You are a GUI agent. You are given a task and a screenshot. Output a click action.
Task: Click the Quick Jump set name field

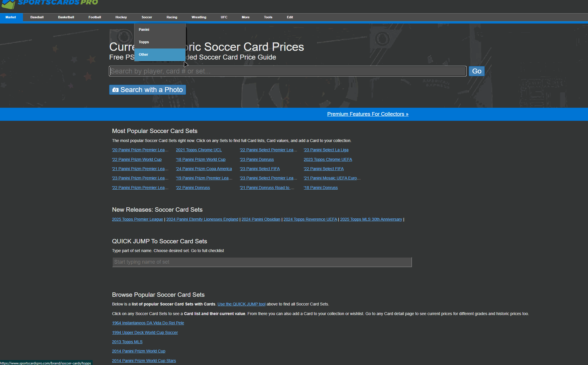(262, 262)
